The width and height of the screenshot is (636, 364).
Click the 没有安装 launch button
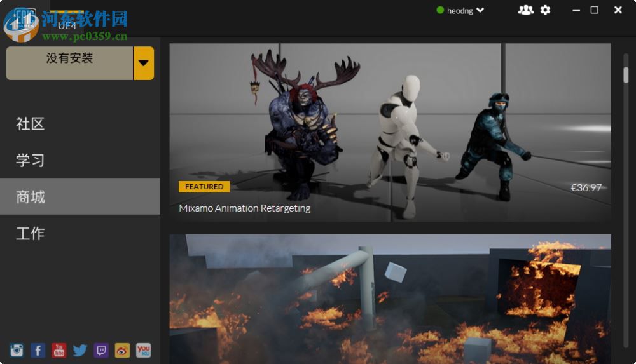[x=69, y=63]
